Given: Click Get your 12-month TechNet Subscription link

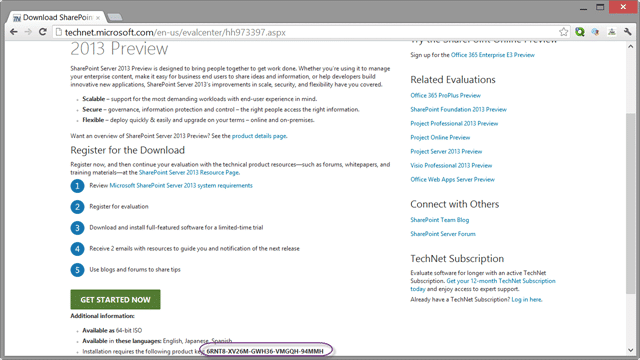Looking at the screenshot, I should (x=501, y=281).
